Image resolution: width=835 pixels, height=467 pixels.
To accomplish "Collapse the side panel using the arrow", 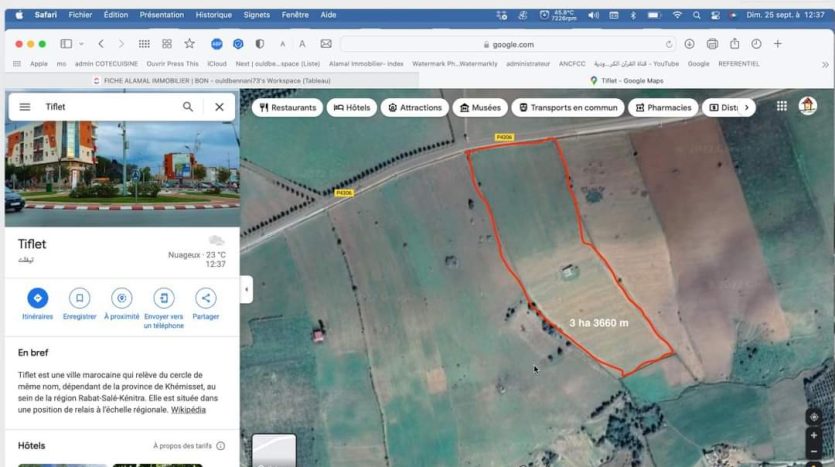I will tap(246, 289).
